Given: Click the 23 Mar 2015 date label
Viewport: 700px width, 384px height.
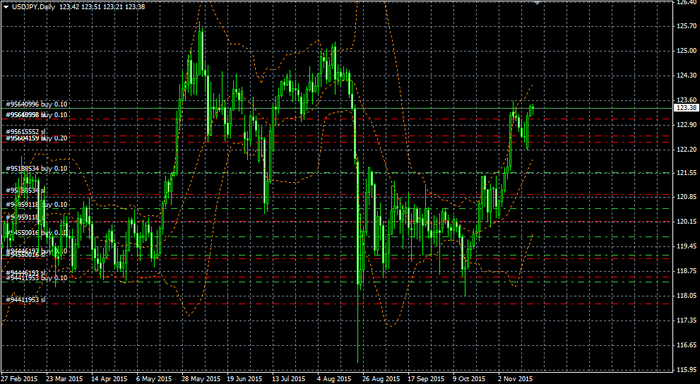Looking at the screenshot, I should tap(64, 379).
